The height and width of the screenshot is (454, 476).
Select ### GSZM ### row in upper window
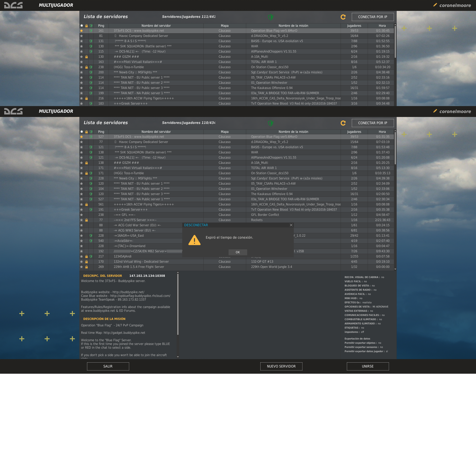tap(237, 57)
